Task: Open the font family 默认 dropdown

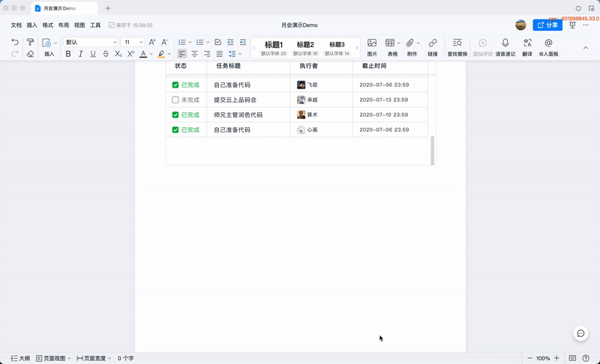Action: 91,42
